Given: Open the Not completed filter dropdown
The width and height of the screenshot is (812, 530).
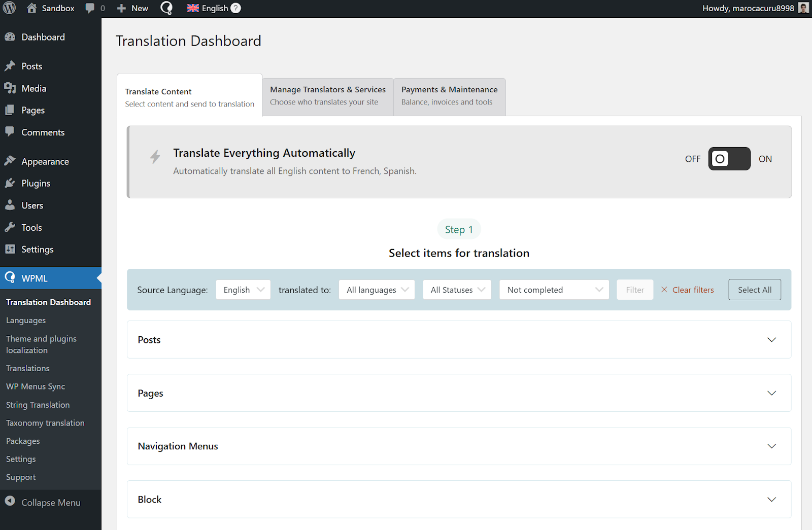Looking at the screenshot, I should pyautogui.click(x=554, y=290).
